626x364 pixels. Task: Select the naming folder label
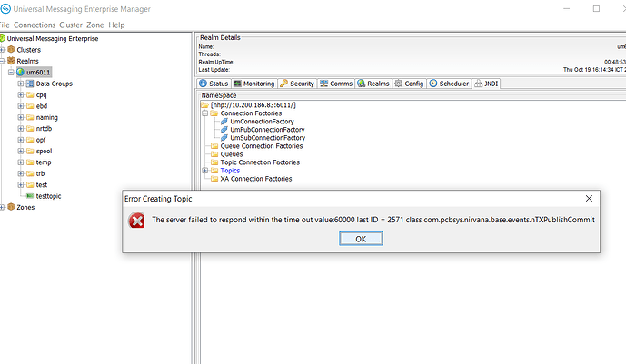coord(46,118)
